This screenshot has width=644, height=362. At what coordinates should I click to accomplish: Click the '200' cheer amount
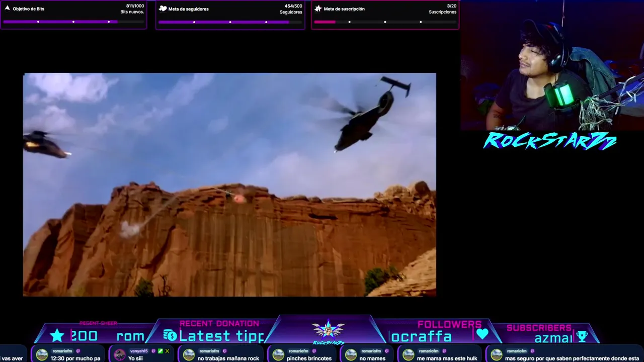[85, 336]
